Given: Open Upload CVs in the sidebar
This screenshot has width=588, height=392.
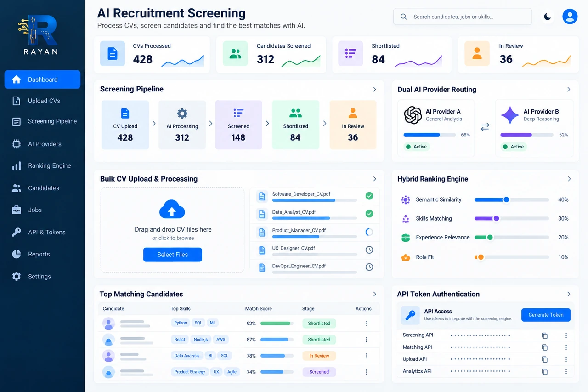Looking at the screenshot, I should 42,101.
